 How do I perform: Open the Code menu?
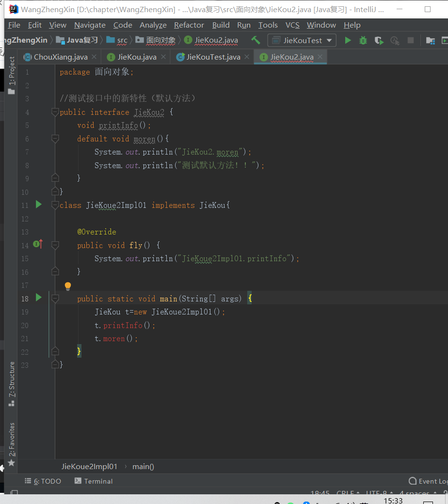pyautogui.click(x=123, y=25)
